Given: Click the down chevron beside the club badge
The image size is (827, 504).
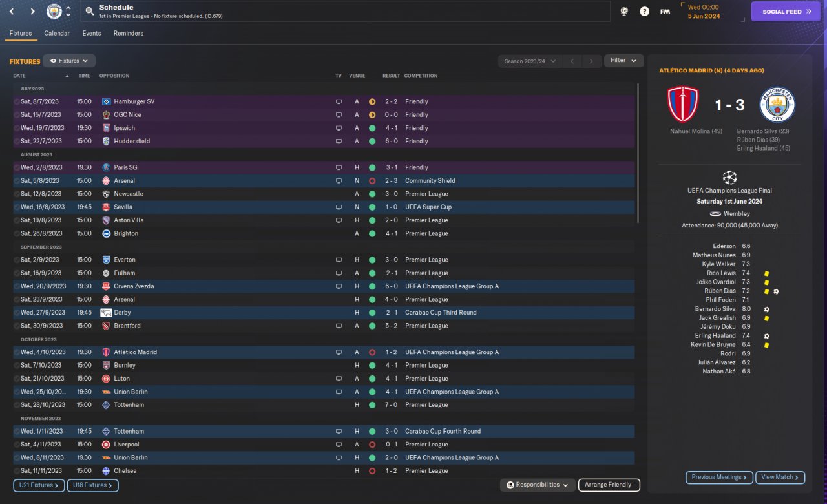Looking at the screenshot, I should point(68,15).
